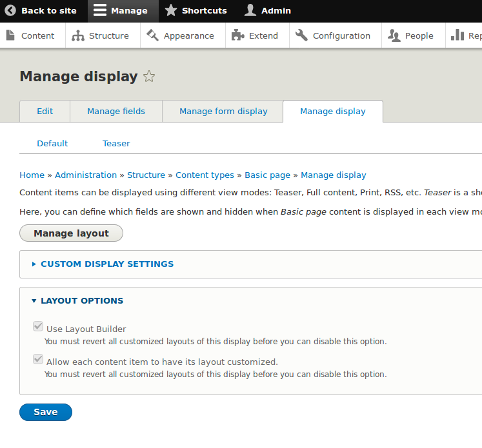Click the Extend puzzle piece icon
The height and width of the screenshot is (448, 482).
238,35
